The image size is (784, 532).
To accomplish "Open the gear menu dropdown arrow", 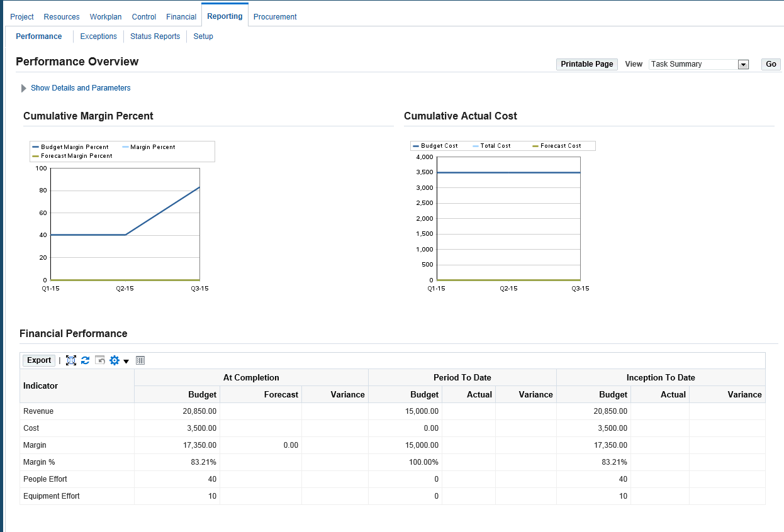I will click(x=126, y=361).
